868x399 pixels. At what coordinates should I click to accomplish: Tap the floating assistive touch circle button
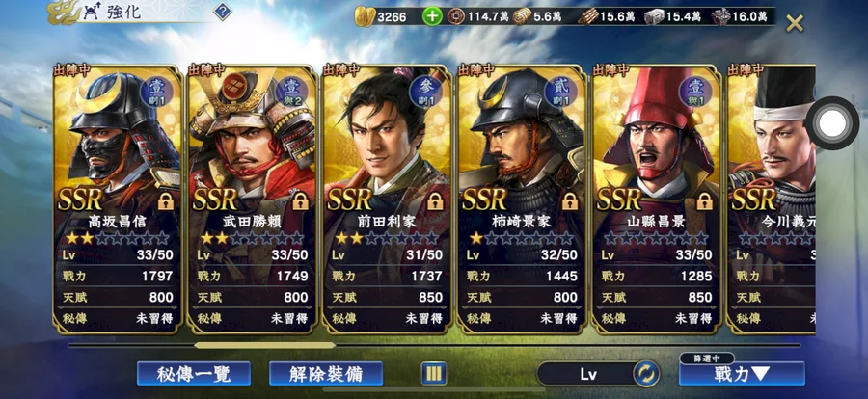832,122
